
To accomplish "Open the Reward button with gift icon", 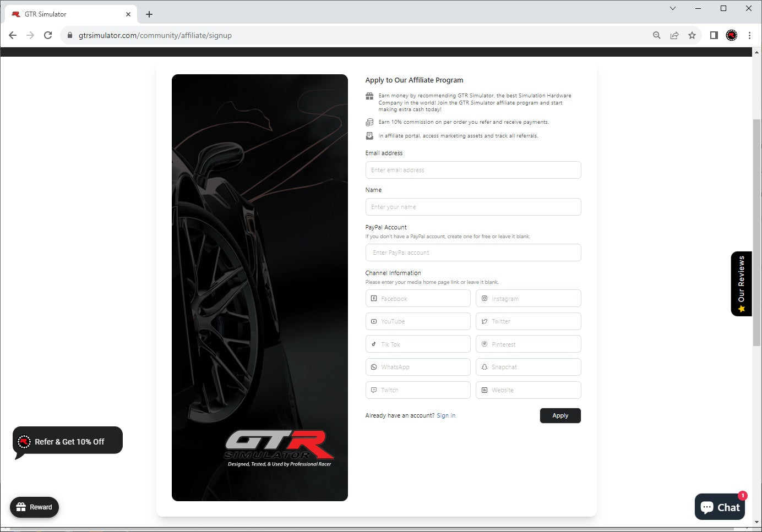I will tap(34, 507).
